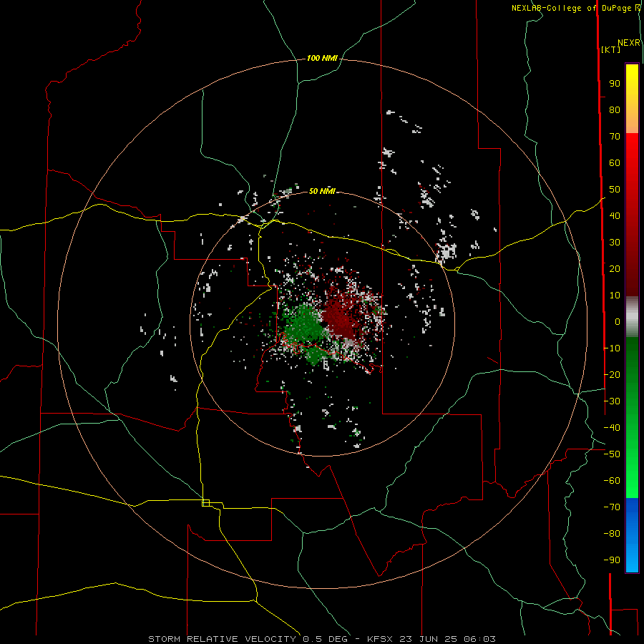Viewport: 644px width, 644px height.
Task: Click the -70 value on the velocity scale
Action: pos(612,507)
